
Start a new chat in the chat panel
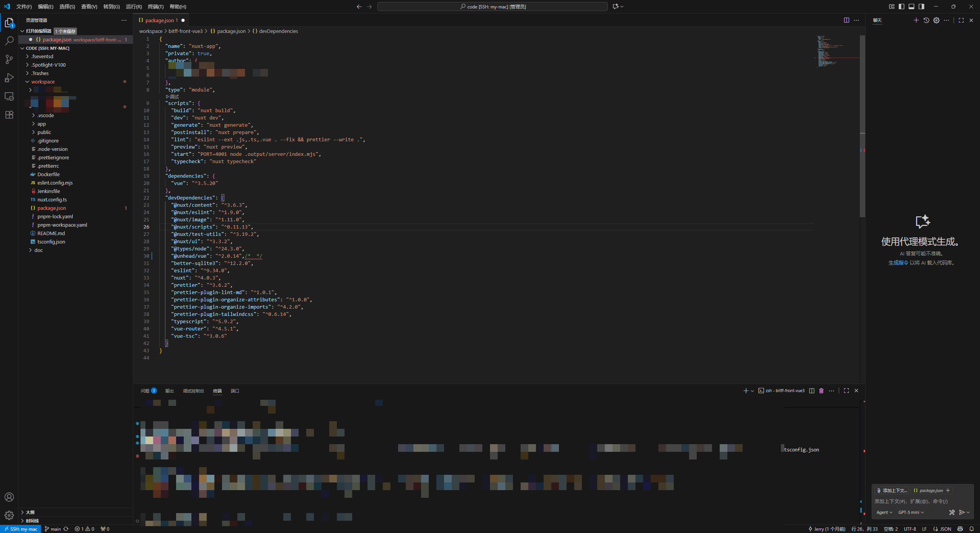click(x=916, y=20)
